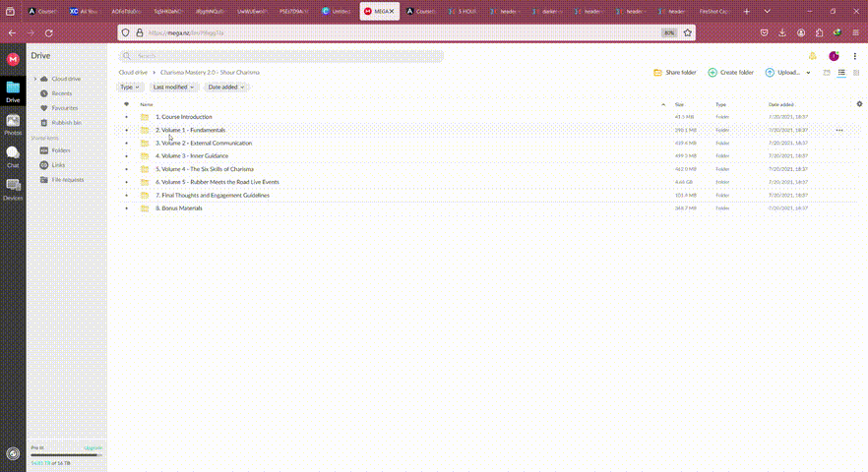Click Share folder

[x=675, y=73]
